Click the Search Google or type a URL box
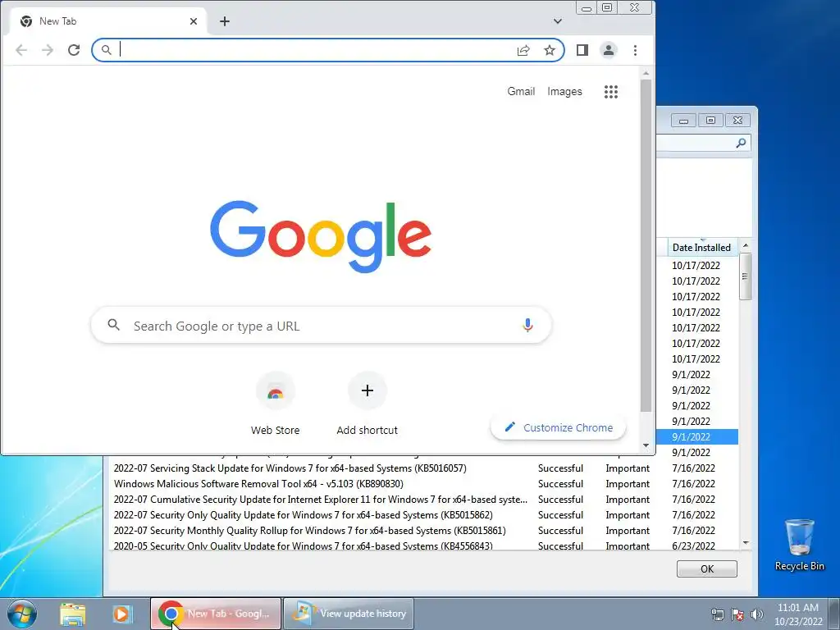 pos(322,325)
